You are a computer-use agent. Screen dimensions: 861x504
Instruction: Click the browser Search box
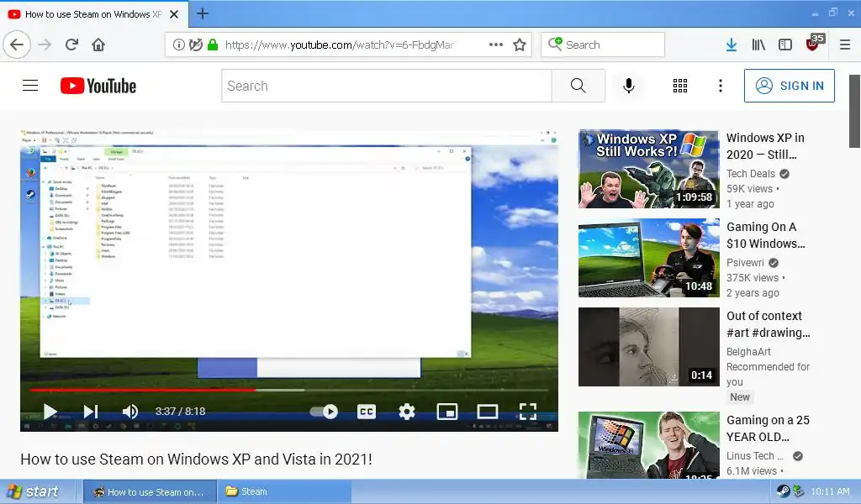pyautogui.click(x=603, y=45)
